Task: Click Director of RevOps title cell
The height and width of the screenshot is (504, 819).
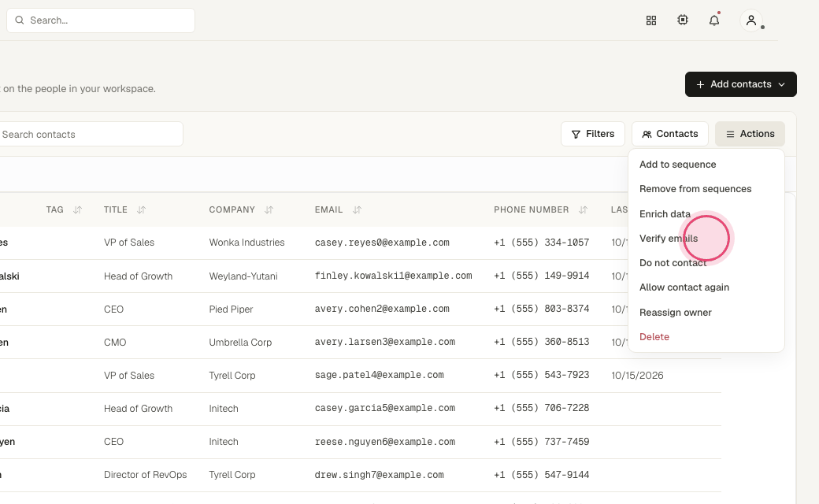Action: coord(145,475)
